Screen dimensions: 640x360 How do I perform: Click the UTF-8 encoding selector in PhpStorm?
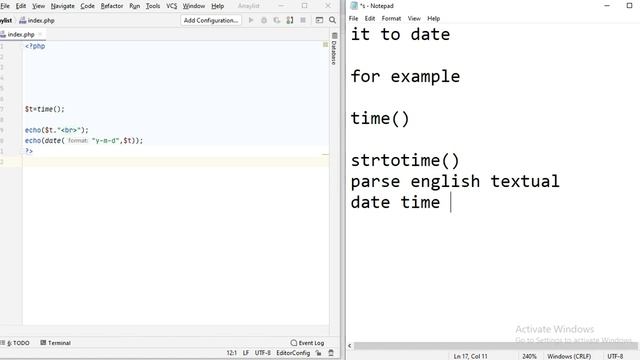(x=262, y=353)
